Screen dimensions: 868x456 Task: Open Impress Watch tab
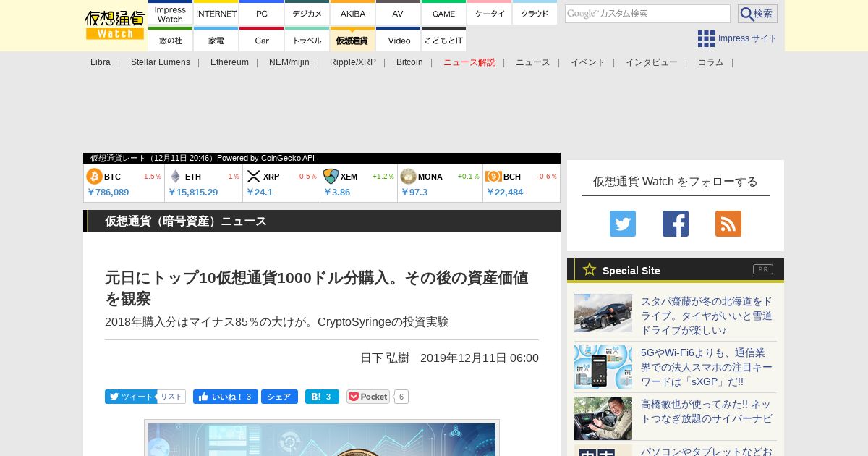[170, 14]
